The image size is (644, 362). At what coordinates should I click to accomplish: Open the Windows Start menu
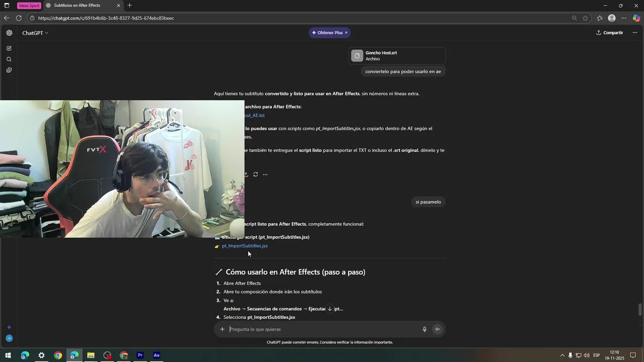tap(8, 355)
